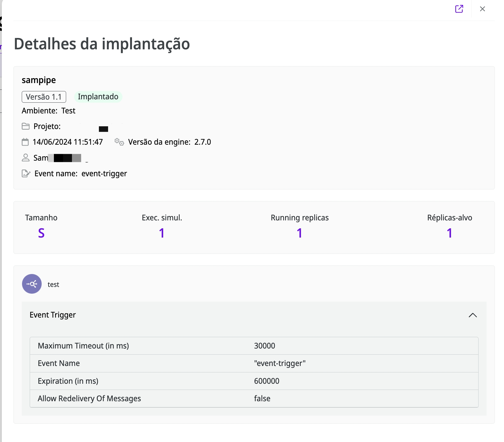Click the calendar icon next to deployment date
504x442 pixels.
(x=25, y=142)
